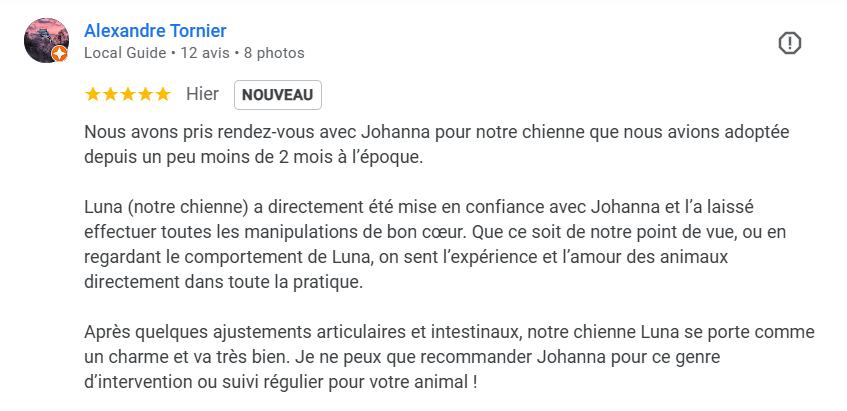Click the third rating star
Image resolution: width=847 pixels, height=411 pixels.
coord(128,95)
